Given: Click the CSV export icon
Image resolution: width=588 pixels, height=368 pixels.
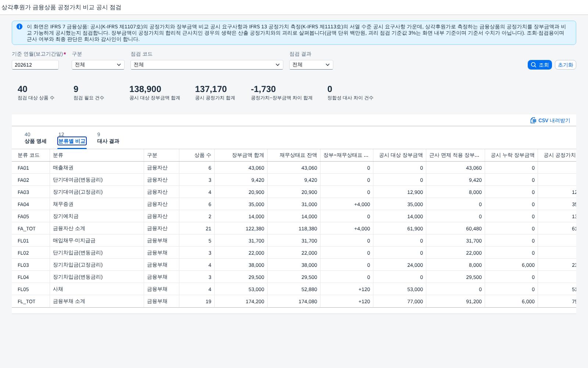Looking at the screenshot, I should tap(533, 120).
